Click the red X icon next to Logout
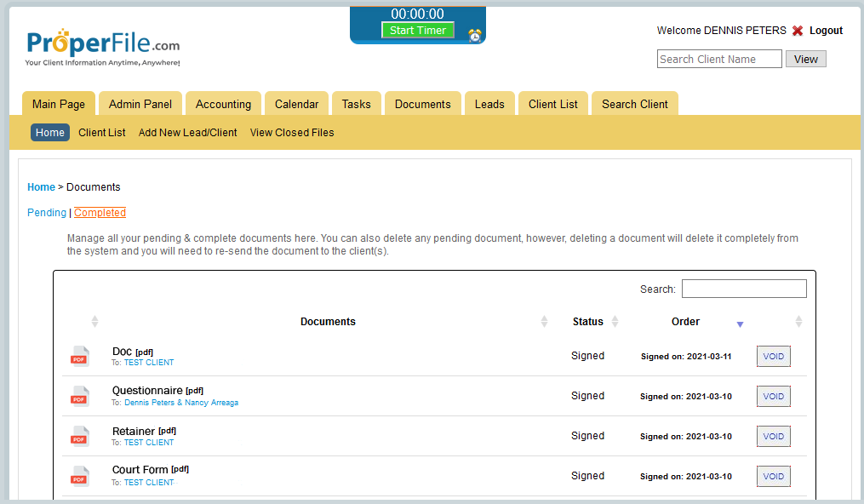This screenshot has width=864, height=504. click(x=798, y=31)
